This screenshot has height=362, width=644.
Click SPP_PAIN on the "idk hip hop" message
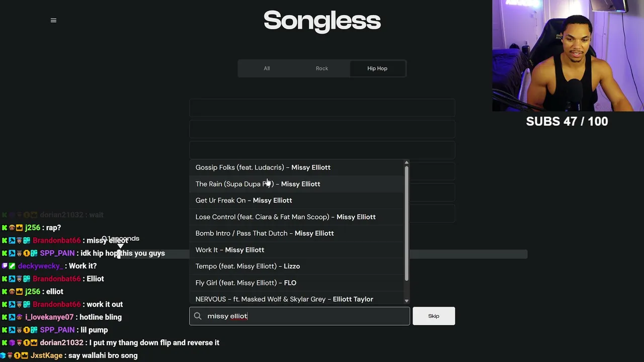click(x=57, y=253)
